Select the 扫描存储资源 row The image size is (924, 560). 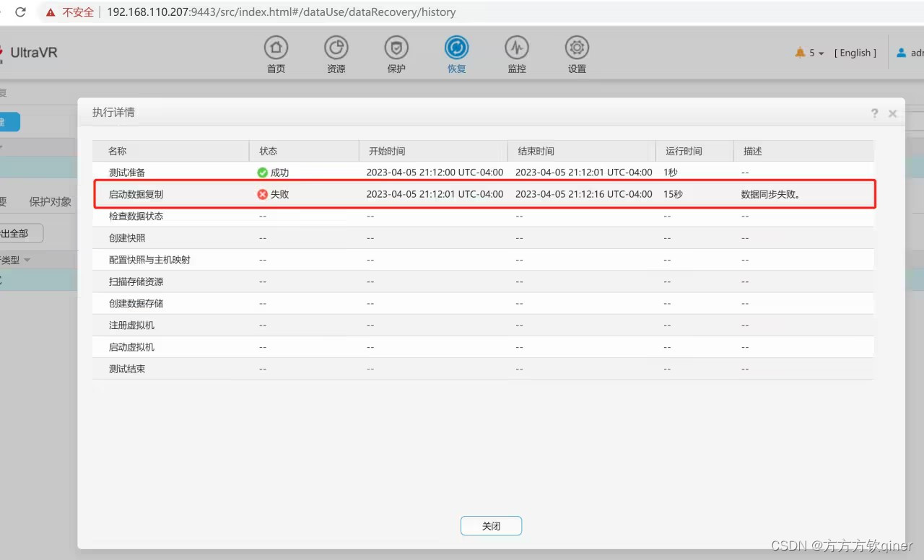(x=483, y=281)
